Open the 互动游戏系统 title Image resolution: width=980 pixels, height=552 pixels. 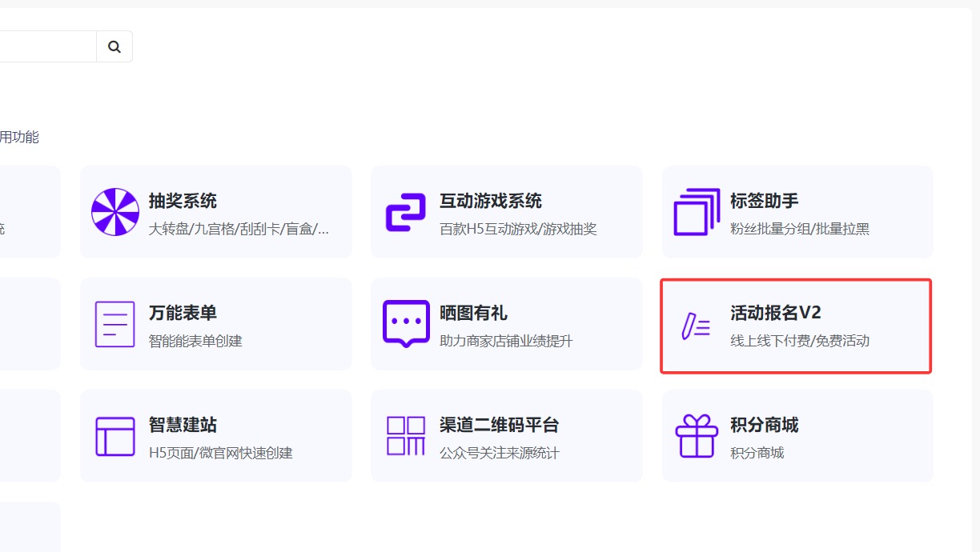(x=490, y=201)
